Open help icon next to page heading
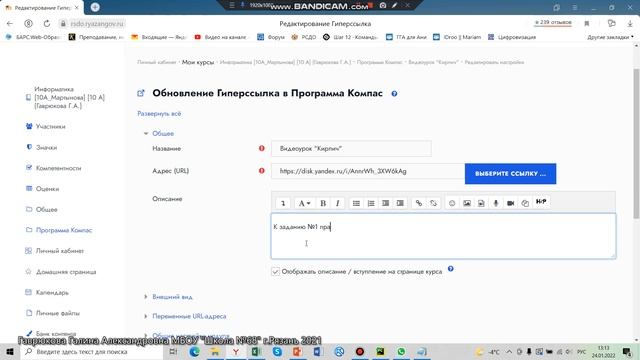This screenshot has height=360, width=640. [394, 93]
